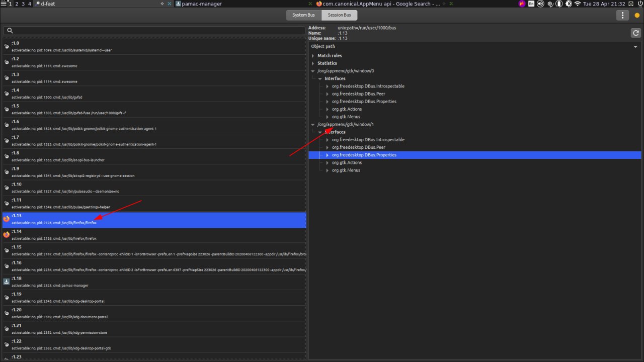644x362 pixels.
Task: Select org.freedesktop.DBus.Properties under window/0
Action: [x=364, y=102]
